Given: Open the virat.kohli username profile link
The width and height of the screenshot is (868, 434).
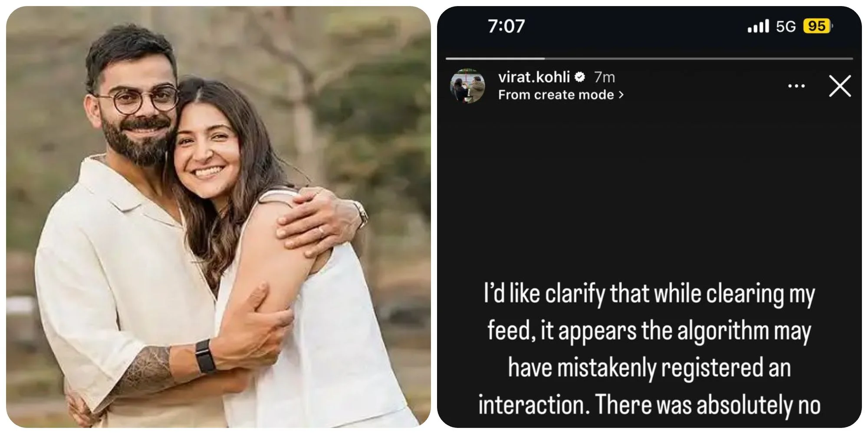Looking at the screenshot, I should coord(533,77).
